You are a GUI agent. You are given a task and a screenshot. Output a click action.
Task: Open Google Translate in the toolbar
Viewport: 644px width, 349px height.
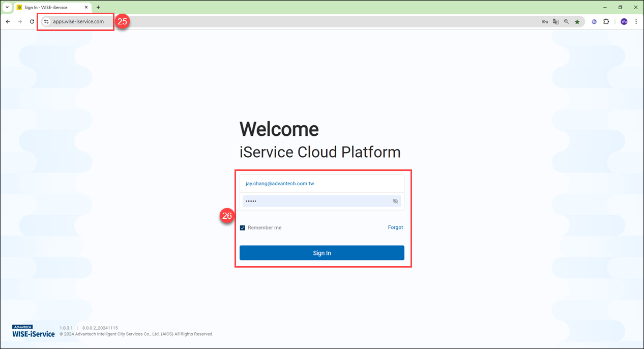555,21
